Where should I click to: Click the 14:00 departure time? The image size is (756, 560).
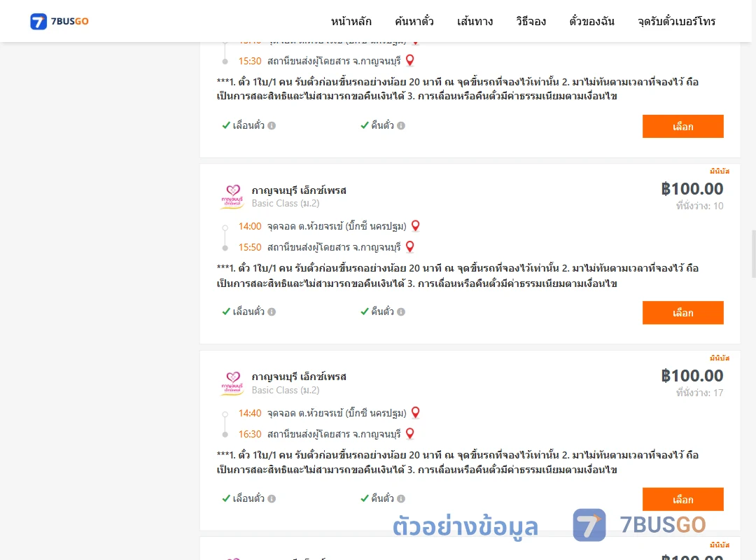coord(250,226)
